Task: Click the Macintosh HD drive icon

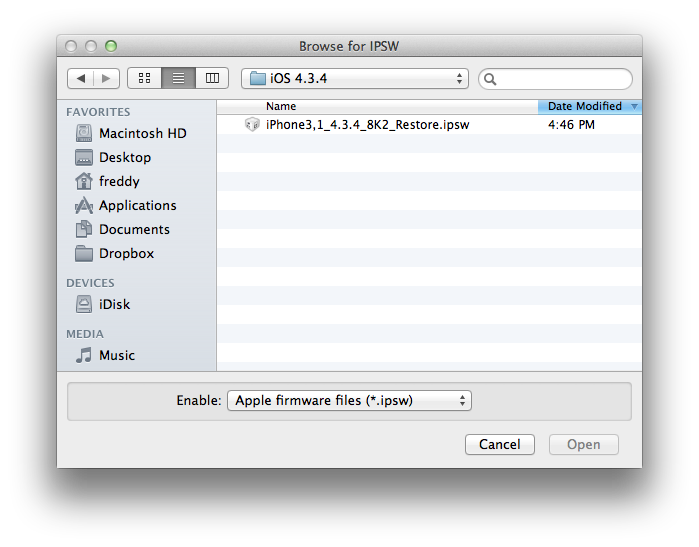Action: [84, 133]
